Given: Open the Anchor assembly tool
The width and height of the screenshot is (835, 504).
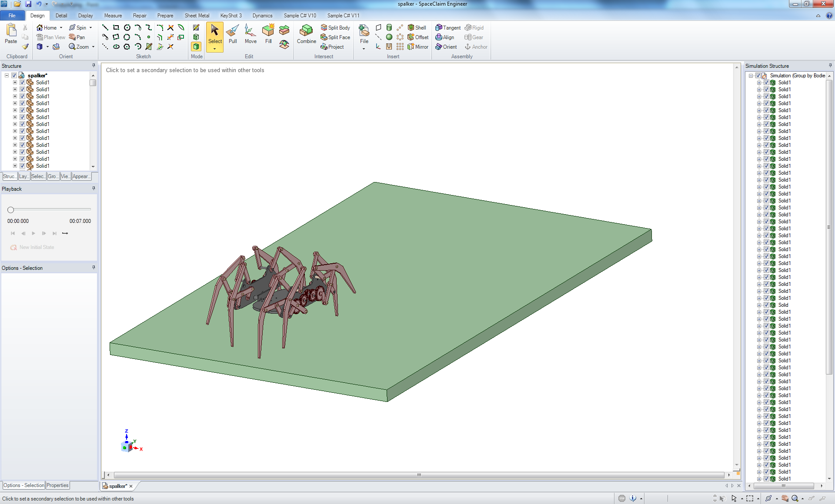Looking at the screenshot, I should 476,47.
